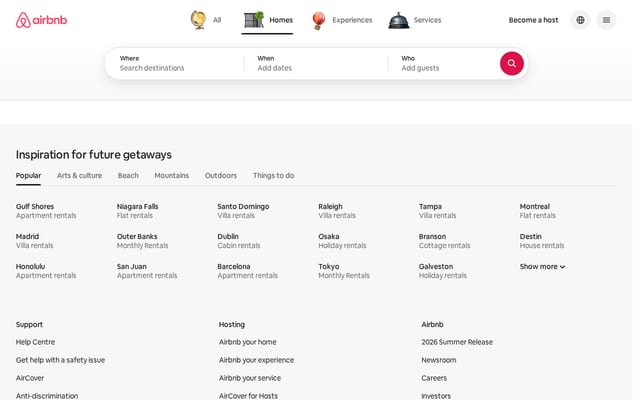Open the Outdoors tab
This screenshot has height=400, width=640.
click(x=220, y=176)
